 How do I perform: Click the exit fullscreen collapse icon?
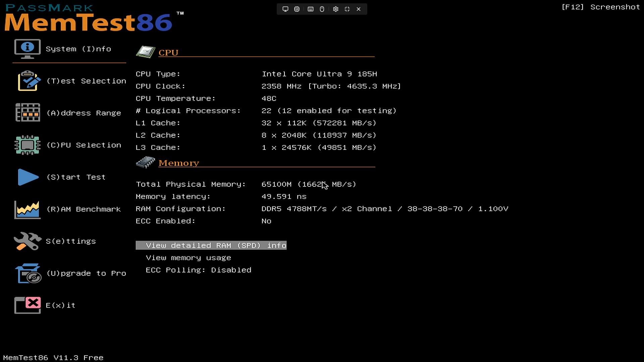tap(347, 9)
